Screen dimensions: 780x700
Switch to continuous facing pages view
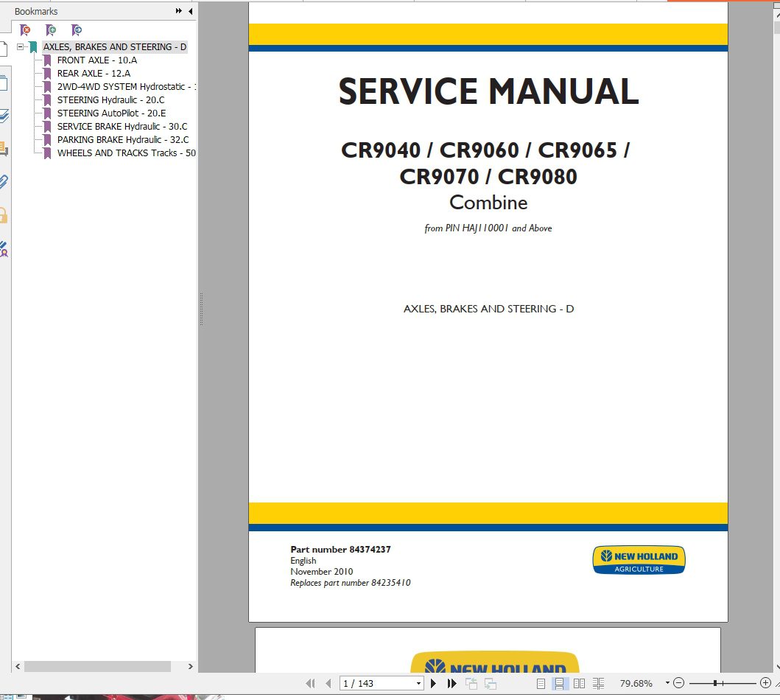point(598,684)
